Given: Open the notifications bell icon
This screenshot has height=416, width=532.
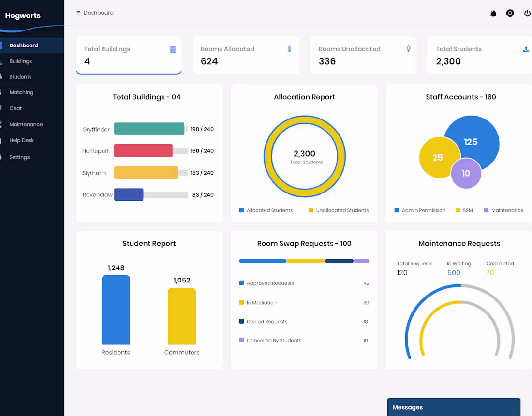Looking at the screenshot, I should pyautogui.click(x=493, y=13).
